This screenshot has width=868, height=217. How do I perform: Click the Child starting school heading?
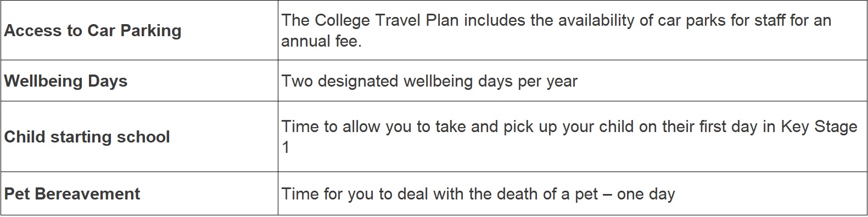(x=87, y=136)
